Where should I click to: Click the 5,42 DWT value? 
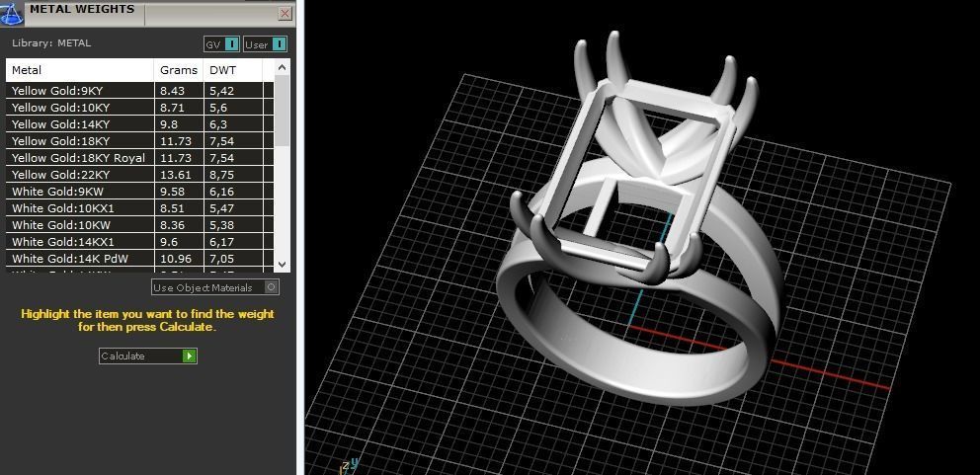click(x=222, y=91)
